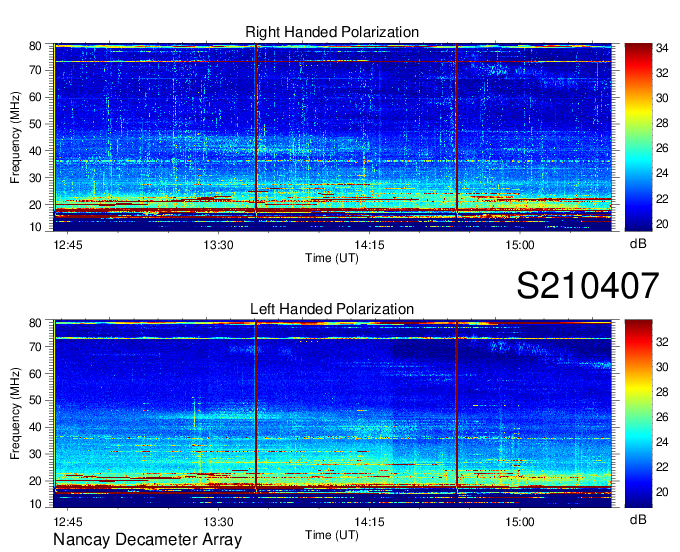Click the 80 MHz tick label on the upper plot
680x552 pixels.
pyautogui.click(x=35, y=46)
